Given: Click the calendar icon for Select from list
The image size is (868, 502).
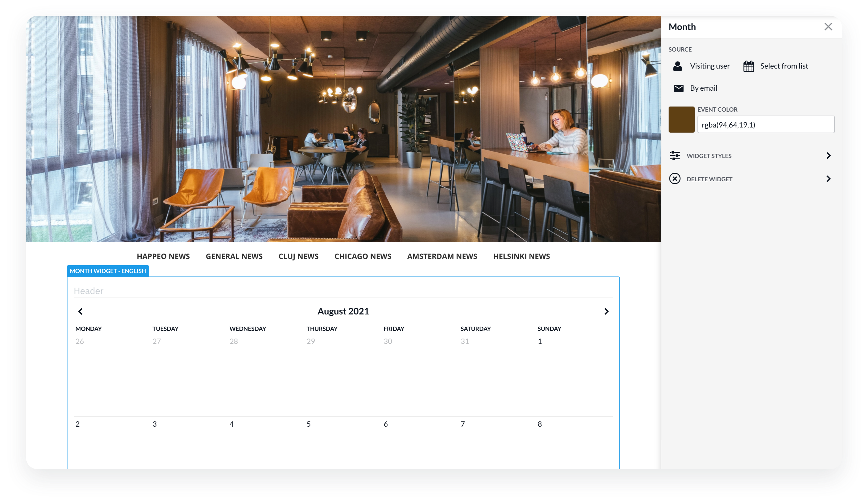Looking at the screenshot, I should pyautogui.click(x=748, y=66).
